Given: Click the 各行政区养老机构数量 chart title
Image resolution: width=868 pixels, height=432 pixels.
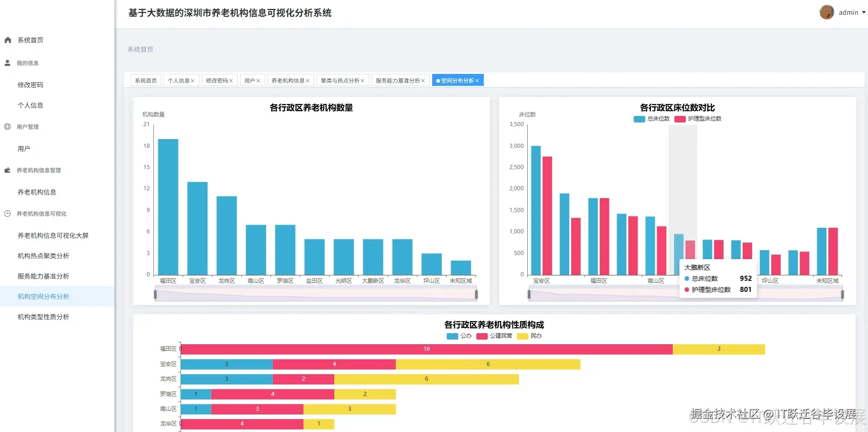Looking at the screenshot, I should pos(311,108).
